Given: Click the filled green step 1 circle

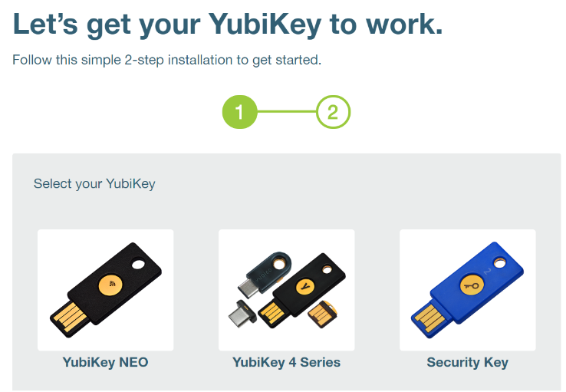Looking at the screenshot, I should (x=239, y=112).
